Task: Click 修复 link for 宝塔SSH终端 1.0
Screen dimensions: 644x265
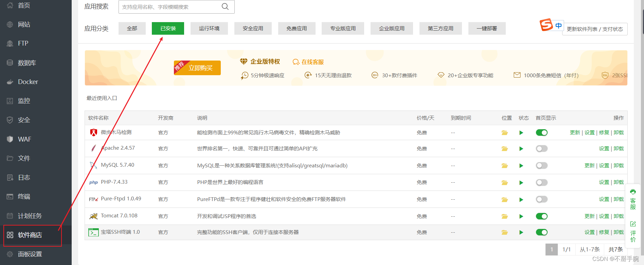Action: tap(604, 232)
